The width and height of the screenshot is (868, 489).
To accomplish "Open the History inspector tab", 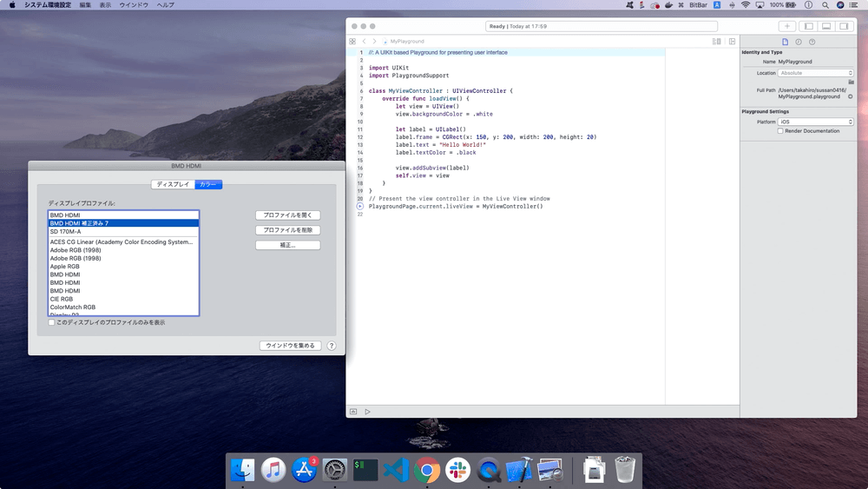I will pos(799,42).
